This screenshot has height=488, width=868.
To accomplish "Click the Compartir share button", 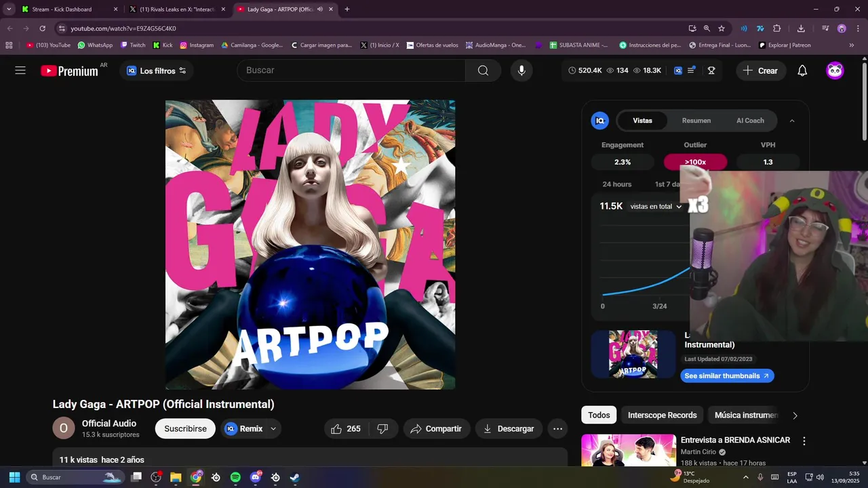I will click(x=436, y=428).
